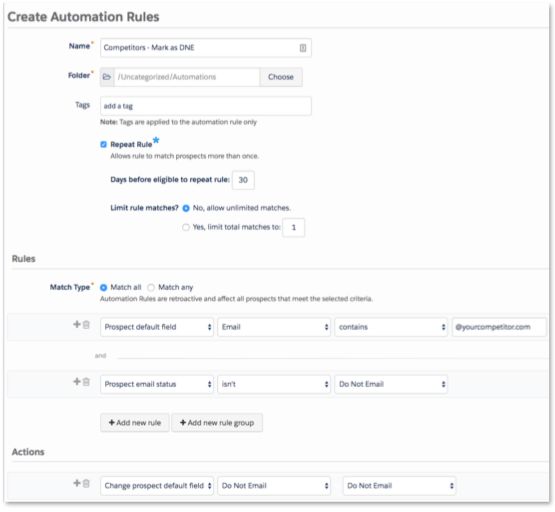Delete the Email contains rule with trash icon
Screen dimensions: 555x512
coord(86,324)
